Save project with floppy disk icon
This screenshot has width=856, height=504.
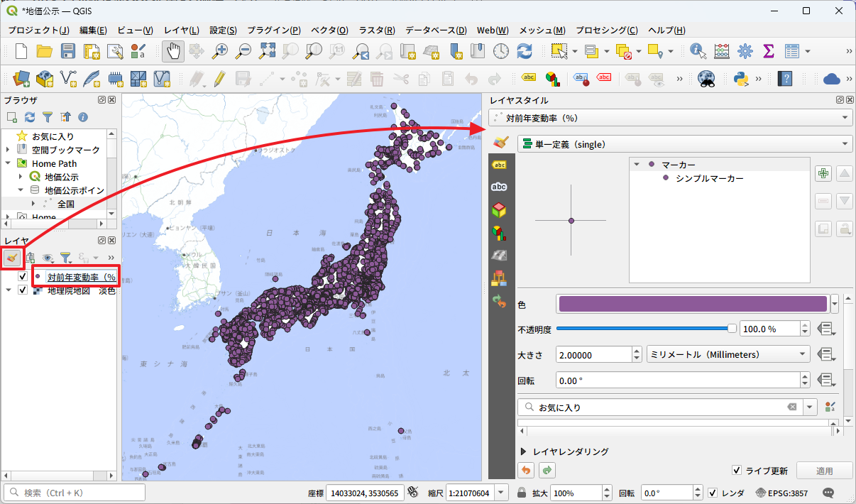(x=68, y=51)
